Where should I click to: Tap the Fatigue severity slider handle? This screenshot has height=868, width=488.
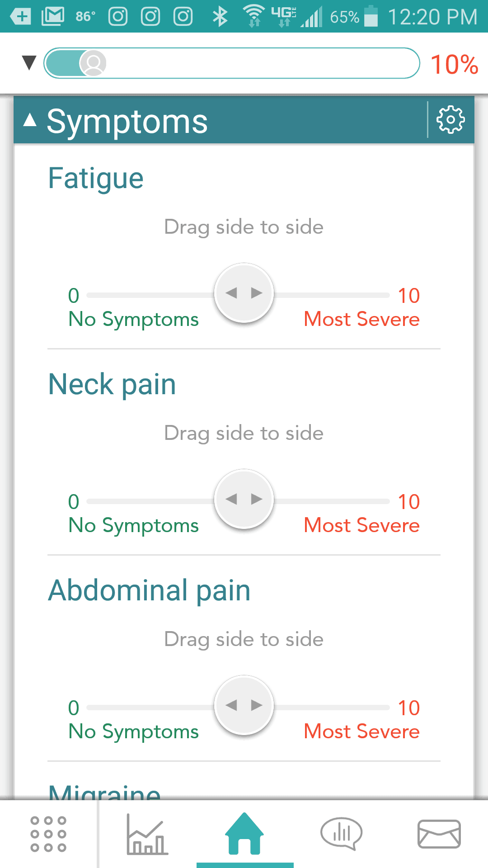(x=244, y=293)
